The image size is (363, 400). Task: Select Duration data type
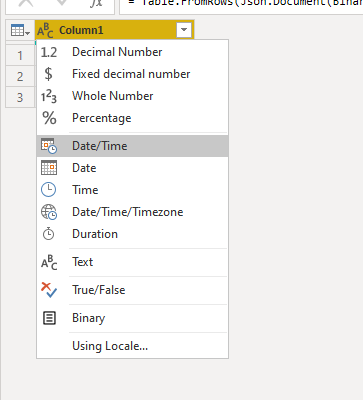point(132,234)
